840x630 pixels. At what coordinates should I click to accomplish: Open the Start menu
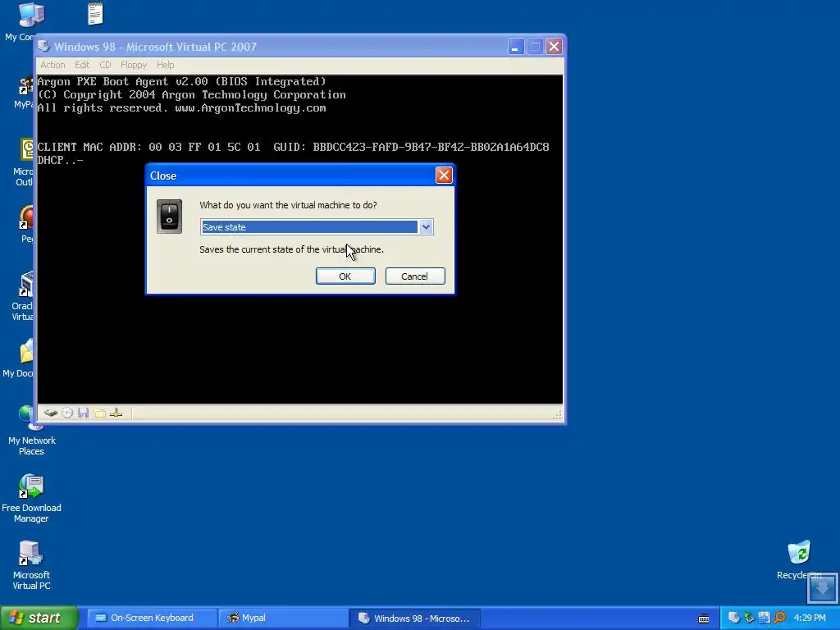(39, 618)
